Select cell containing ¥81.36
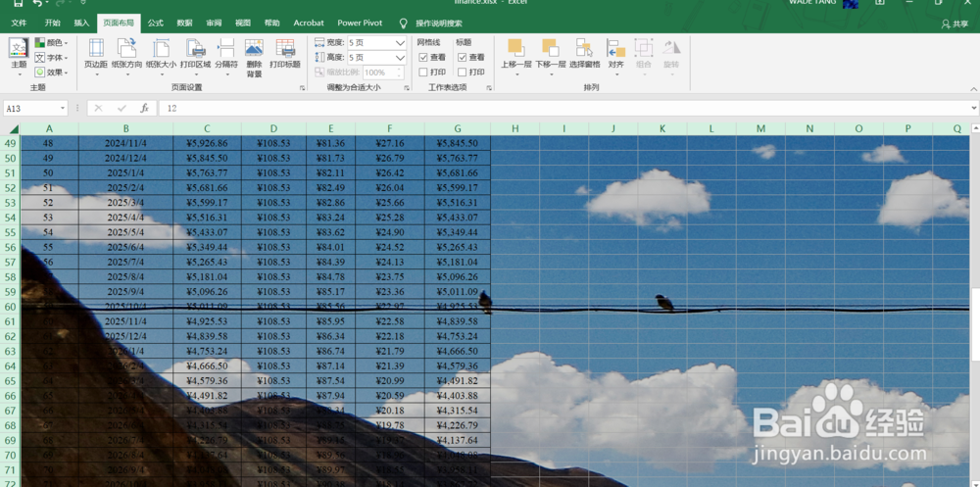 (330, 143)
